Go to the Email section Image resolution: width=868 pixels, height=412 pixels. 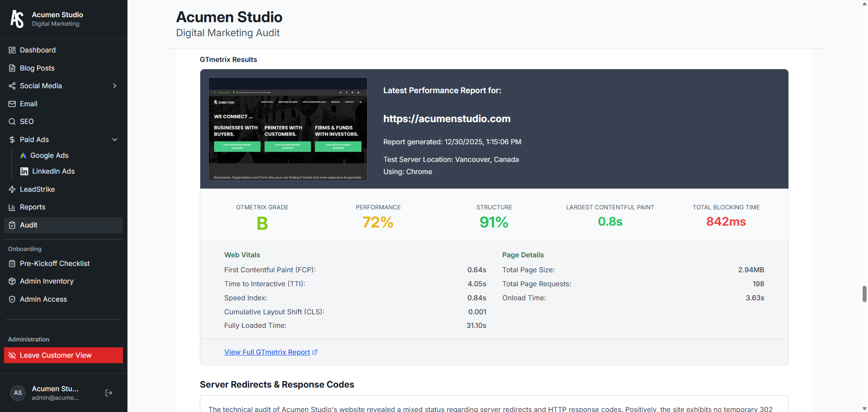pos(63,104)
